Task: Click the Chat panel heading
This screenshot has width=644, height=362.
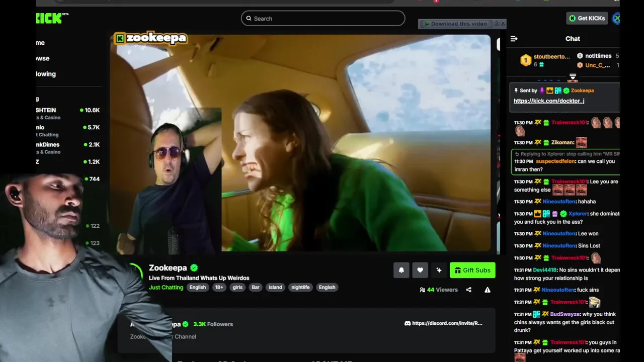Action: 573,39
